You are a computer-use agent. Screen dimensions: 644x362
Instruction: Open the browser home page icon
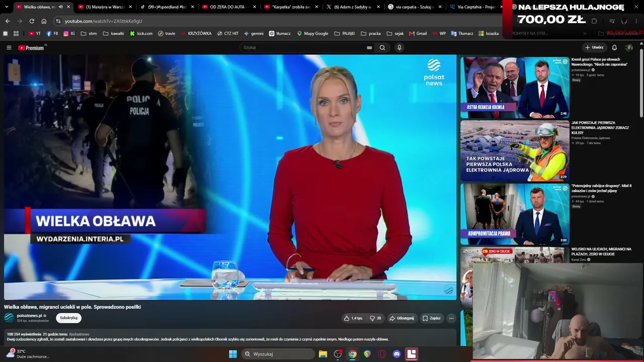44,21
